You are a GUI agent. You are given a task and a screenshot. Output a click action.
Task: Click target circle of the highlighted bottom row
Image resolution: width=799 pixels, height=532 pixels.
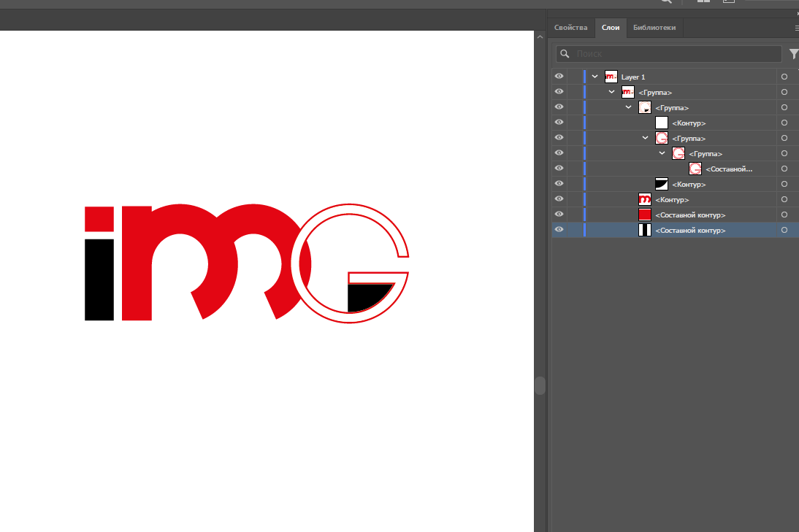point(784,230)
